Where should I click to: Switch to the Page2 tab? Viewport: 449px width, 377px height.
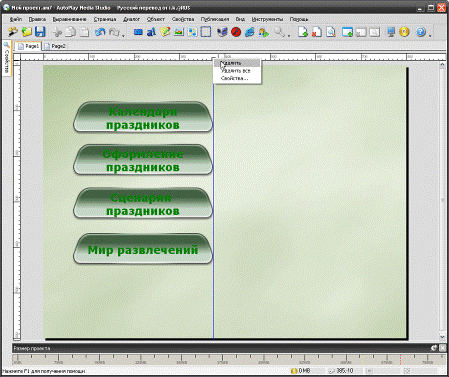point(55,46)
